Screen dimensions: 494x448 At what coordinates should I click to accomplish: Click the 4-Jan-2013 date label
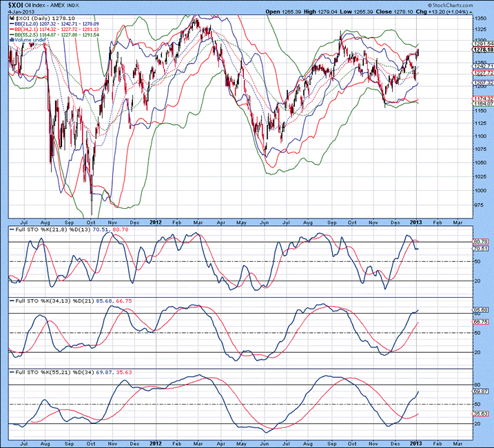click(x=22, y=12)
